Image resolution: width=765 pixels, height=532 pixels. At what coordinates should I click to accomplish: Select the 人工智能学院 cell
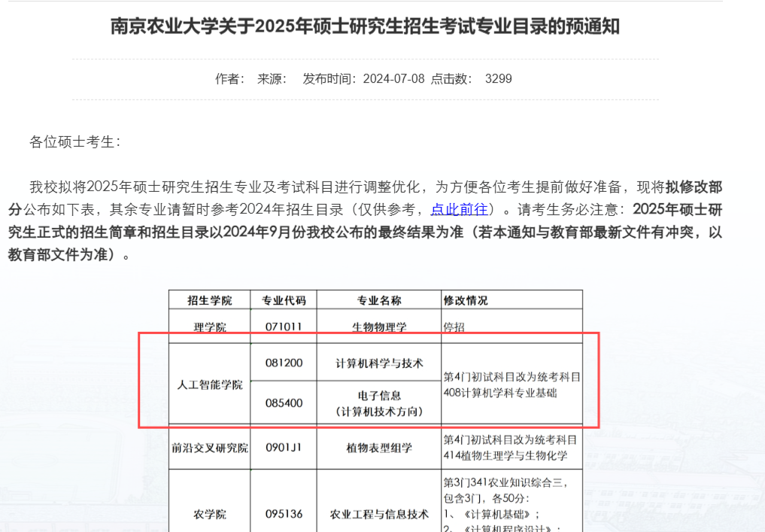pyautogui.click(x=210, y=385)
